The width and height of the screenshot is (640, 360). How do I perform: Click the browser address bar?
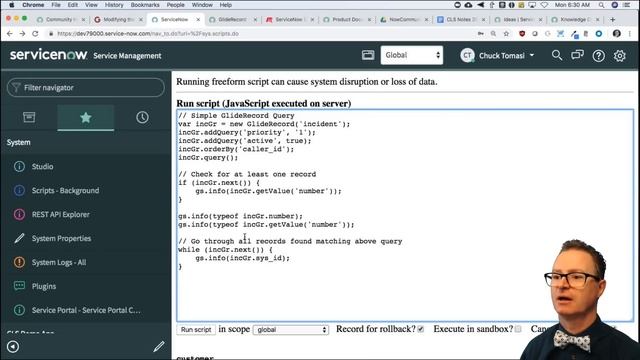261,33
